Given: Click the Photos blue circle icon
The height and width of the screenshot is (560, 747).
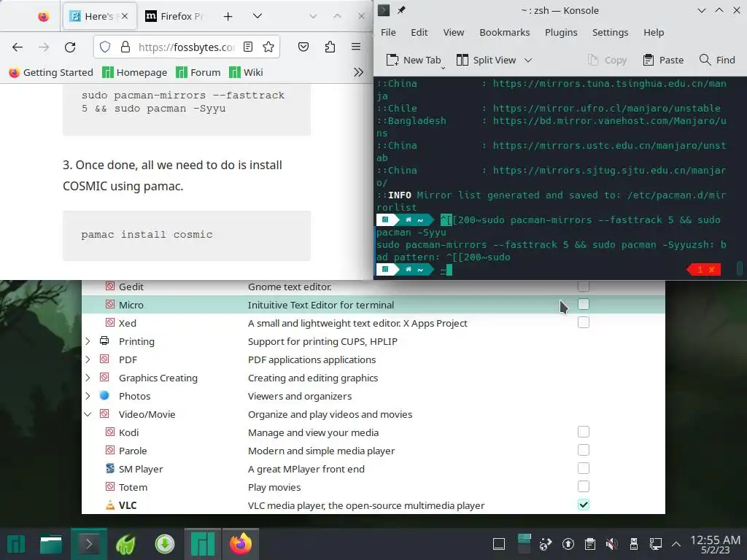Looking at the screenshot, I should [104, 396].
